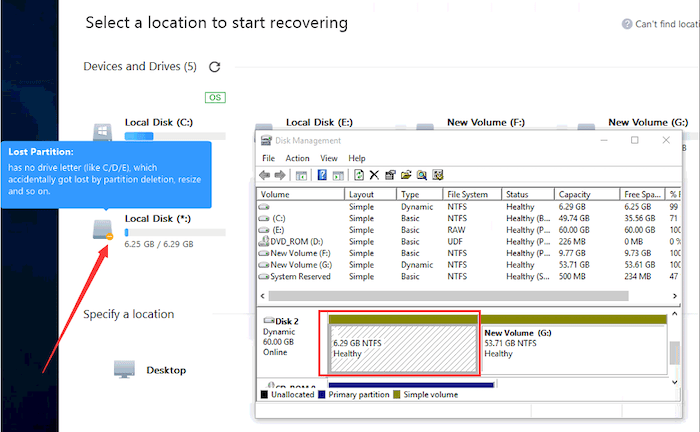Open the File menu in Disk Management

[268, 158]
